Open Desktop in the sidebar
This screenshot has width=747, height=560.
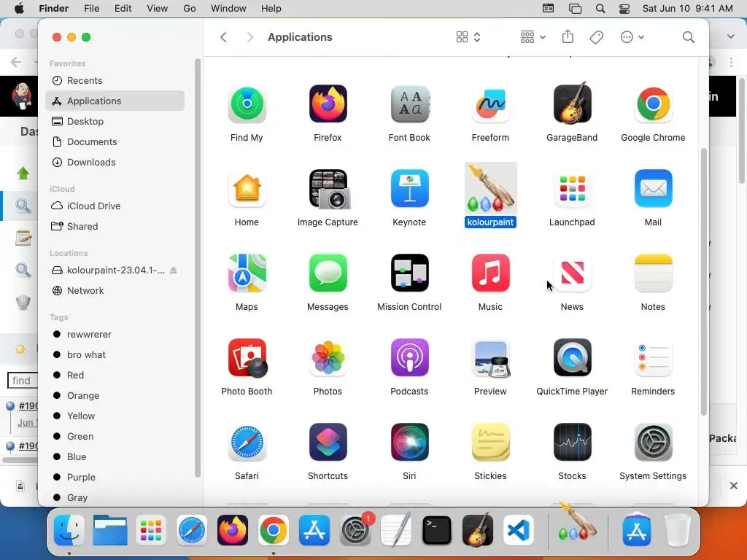[x=115, y=122]
